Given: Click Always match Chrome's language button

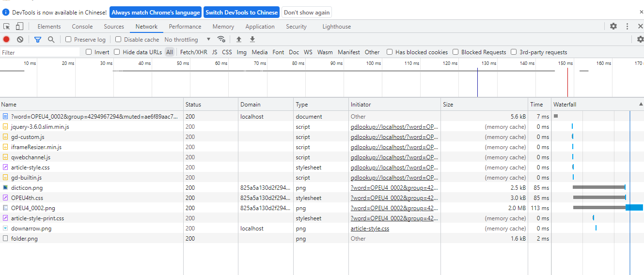Looking at the screenshot, I should point(156,12).
